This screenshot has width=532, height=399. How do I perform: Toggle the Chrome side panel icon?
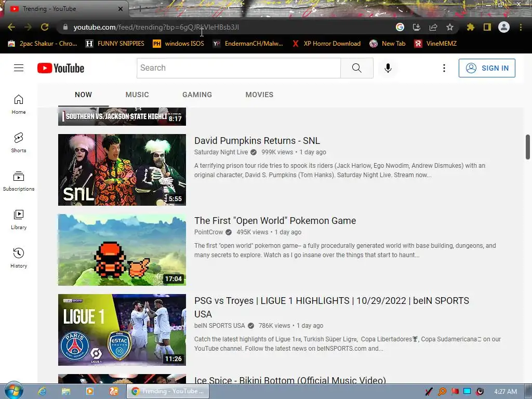coord(487,27)
